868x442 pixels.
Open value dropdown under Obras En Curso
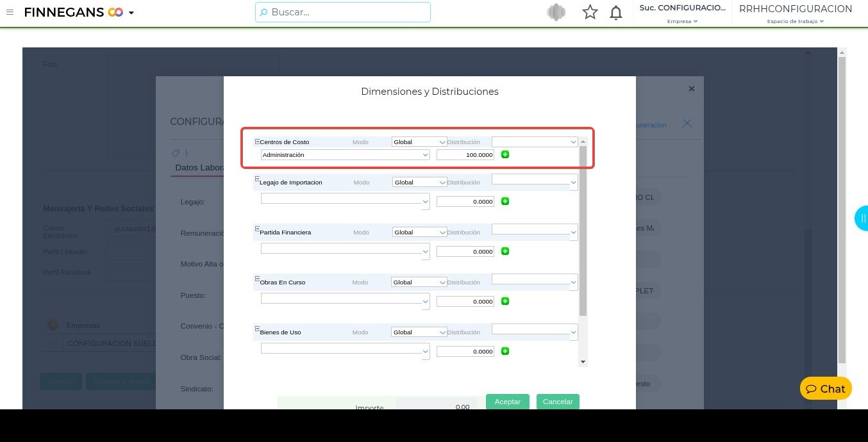(x=345, y=301)
